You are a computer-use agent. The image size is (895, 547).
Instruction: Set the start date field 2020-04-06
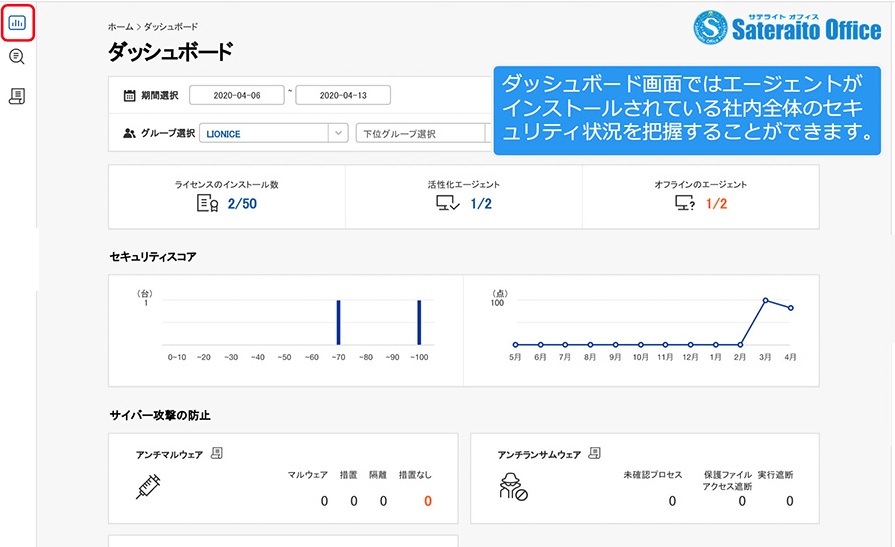coord(236,95)
